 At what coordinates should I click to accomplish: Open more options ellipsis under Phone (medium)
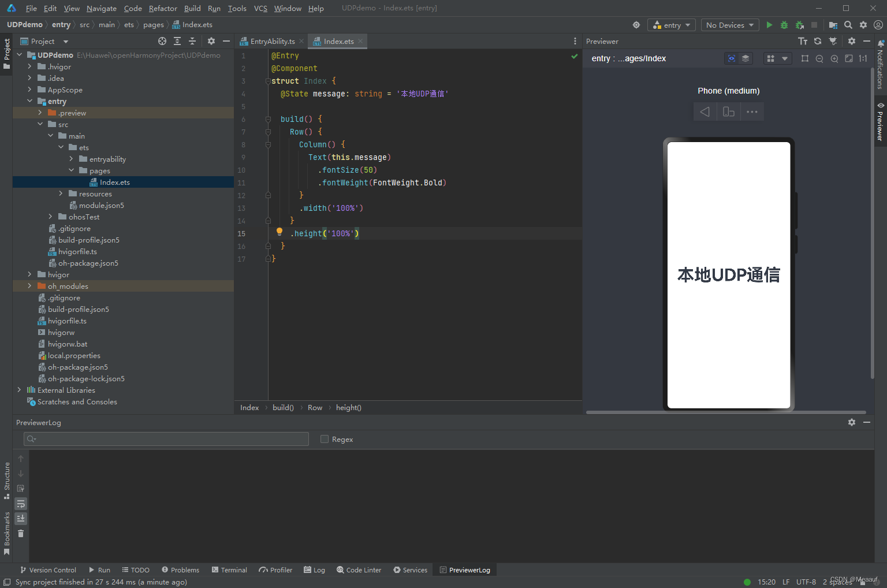click(x=752, y=111)
